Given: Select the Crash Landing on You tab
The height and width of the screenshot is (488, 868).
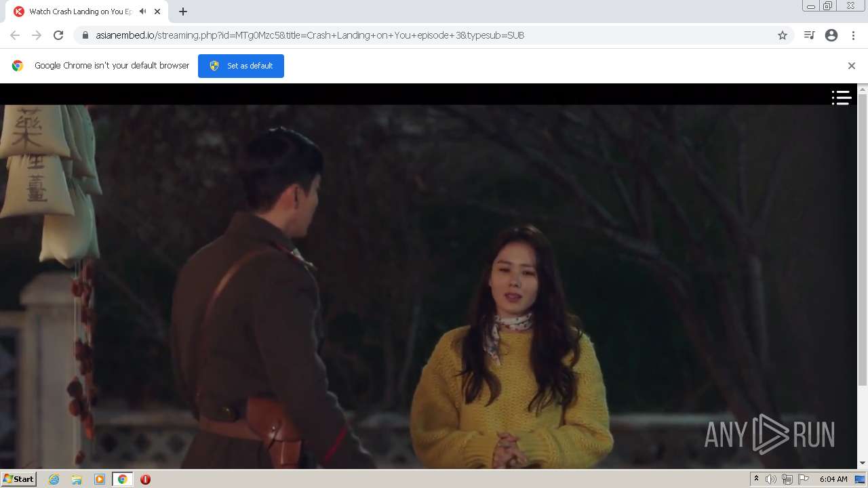Looking at the screenshot, I should tap(88, 12).
